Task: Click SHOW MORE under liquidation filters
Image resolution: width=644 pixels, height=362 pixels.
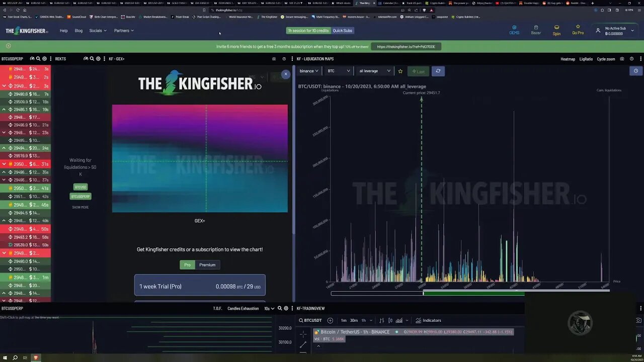Action: (x=80, y=207)
